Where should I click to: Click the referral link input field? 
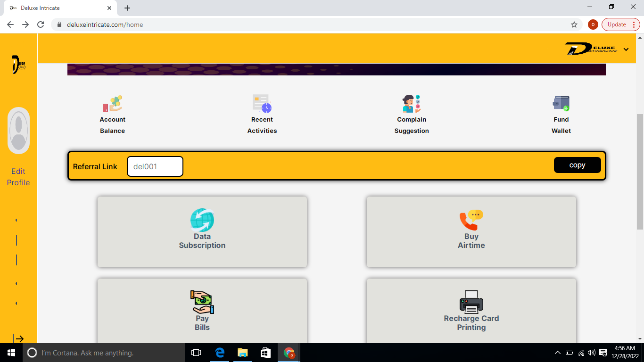click(x=155, y=166)
